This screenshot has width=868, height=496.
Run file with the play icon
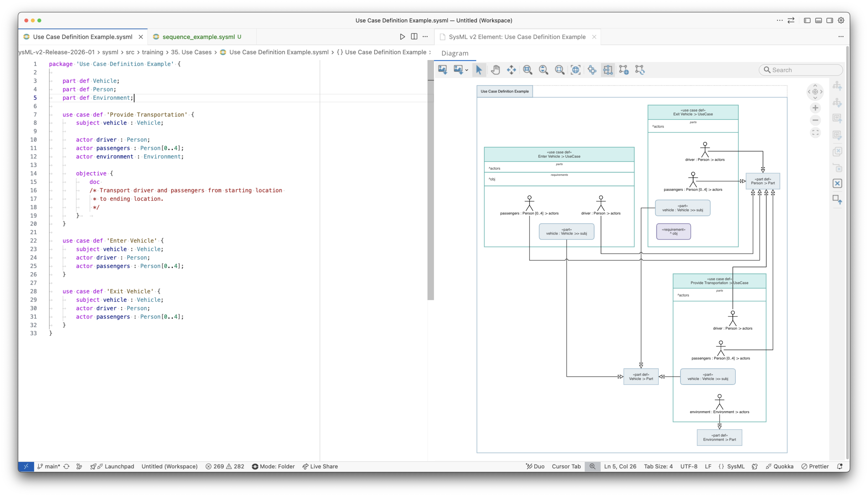pos(402,37)
